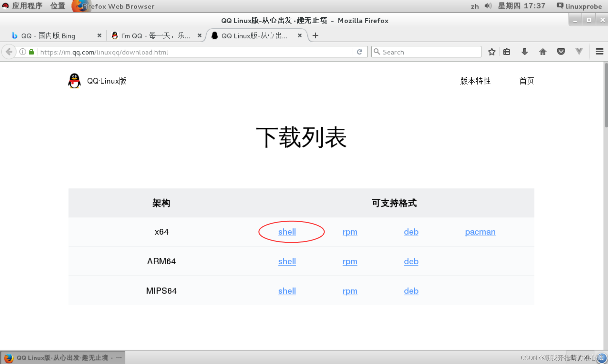The image size is (608, 364).
Task: Open the Firefox hamburger menu
Action: (600, 52)
